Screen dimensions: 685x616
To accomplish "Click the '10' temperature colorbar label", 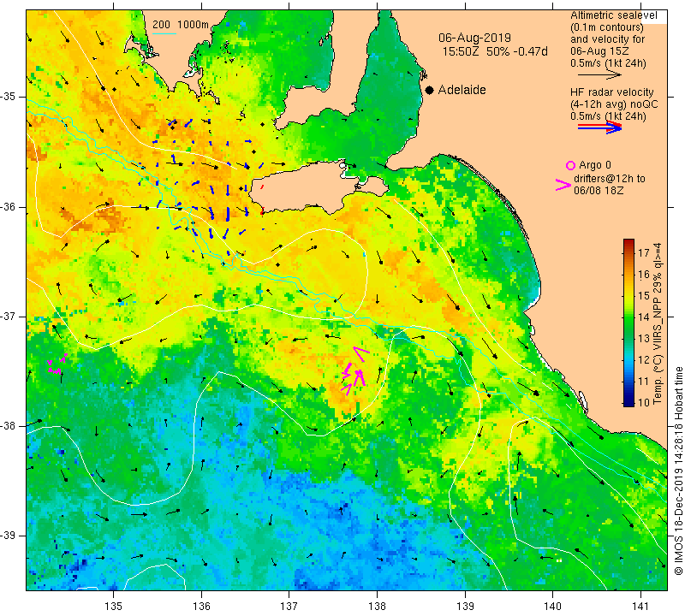I will coord(644,402).
